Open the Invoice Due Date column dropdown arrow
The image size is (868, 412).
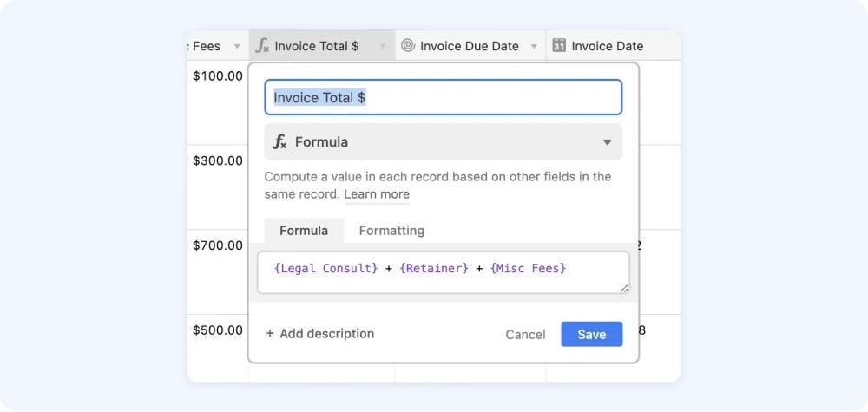point(534,47)
